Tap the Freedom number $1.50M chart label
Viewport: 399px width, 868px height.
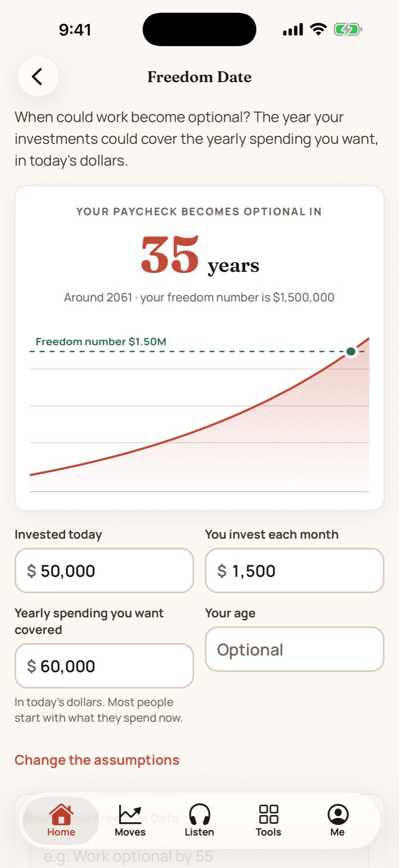pos(101,341)
